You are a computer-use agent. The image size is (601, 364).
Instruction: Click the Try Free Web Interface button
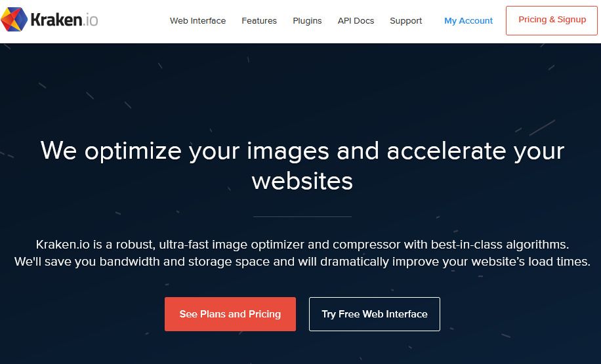click(375, 314)
